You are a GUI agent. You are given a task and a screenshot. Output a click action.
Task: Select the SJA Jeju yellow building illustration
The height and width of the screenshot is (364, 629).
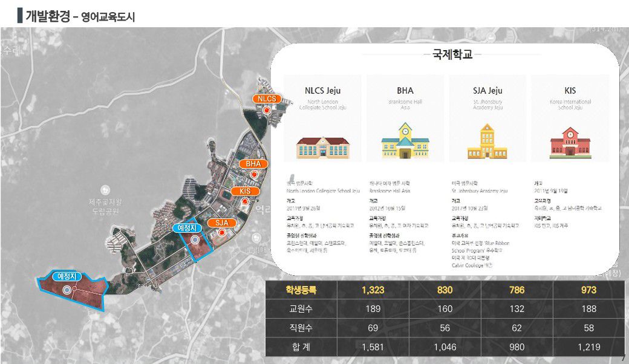[x=487, y=141]
